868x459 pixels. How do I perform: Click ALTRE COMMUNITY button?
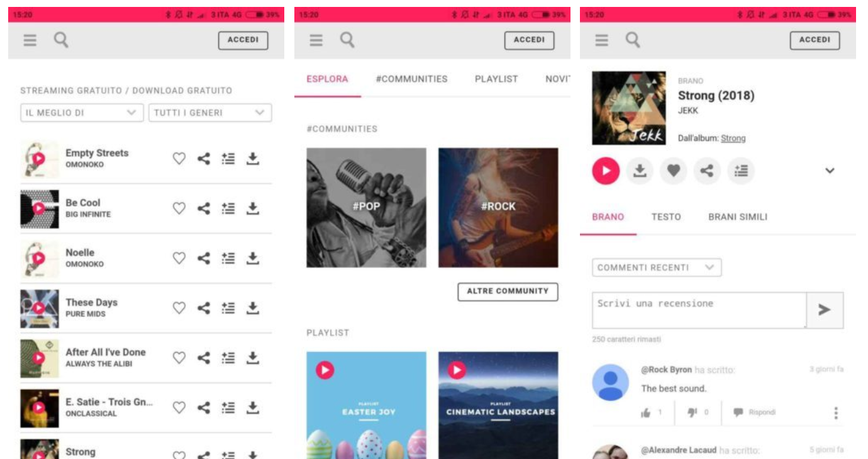pyautogui.click(x=508, y=292)
